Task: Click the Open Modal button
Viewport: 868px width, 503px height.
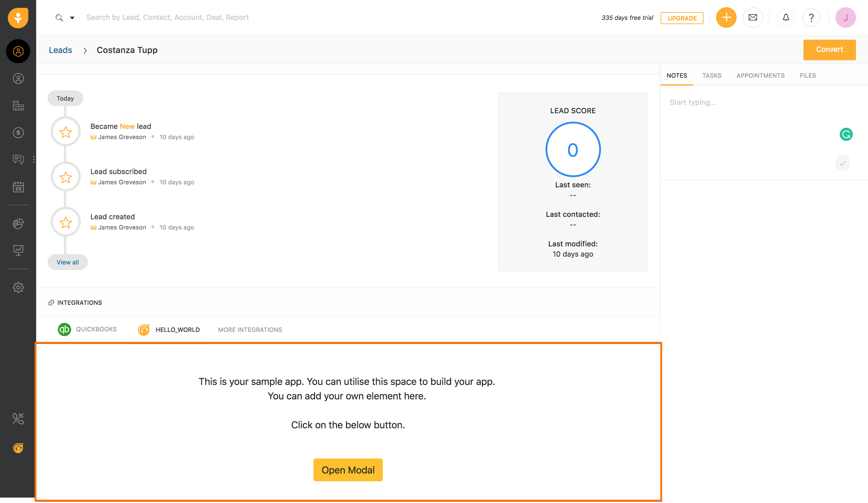Action: coord(348,470)
